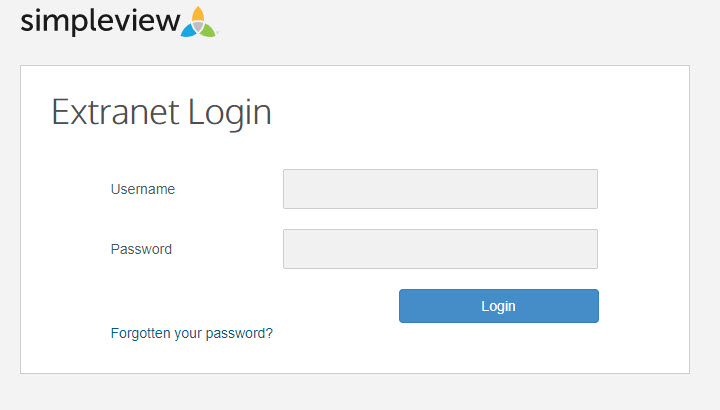Viewport: 720px width, 410px height.
Task: Click the letter s starting the simpleview wordmark
Action: tap(27, 23)
